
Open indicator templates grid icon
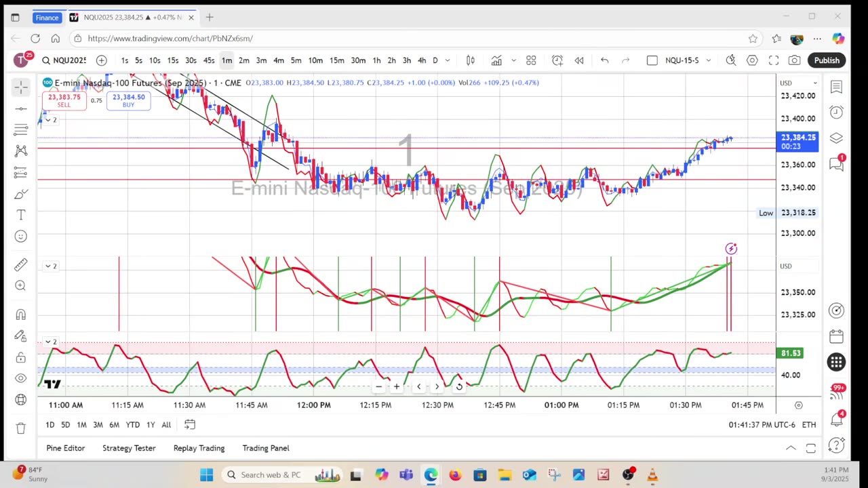(531, 60)
